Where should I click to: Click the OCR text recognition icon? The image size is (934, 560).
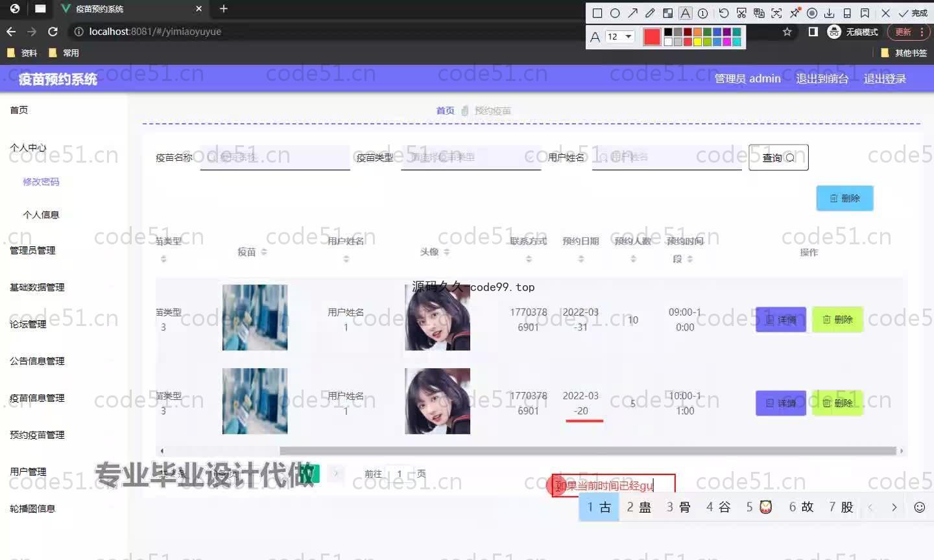(776, 13)
